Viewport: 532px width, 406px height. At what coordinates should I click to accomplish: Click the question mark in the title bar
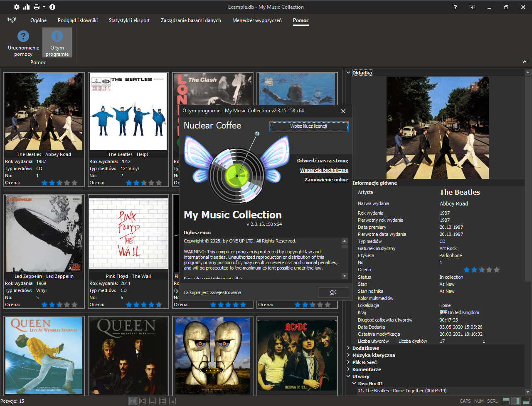tap(456, 7)
